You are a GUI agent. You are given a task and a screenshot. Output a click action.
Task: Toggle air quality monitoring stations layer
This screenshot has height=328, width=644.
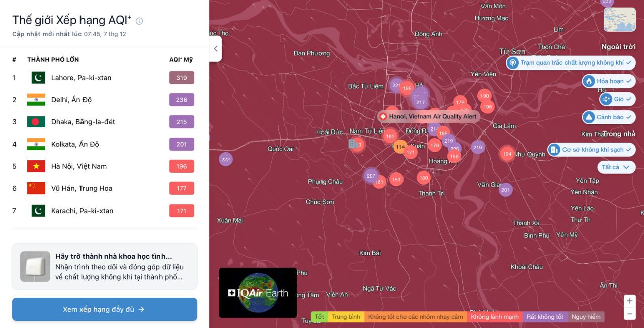pos(571,63)
